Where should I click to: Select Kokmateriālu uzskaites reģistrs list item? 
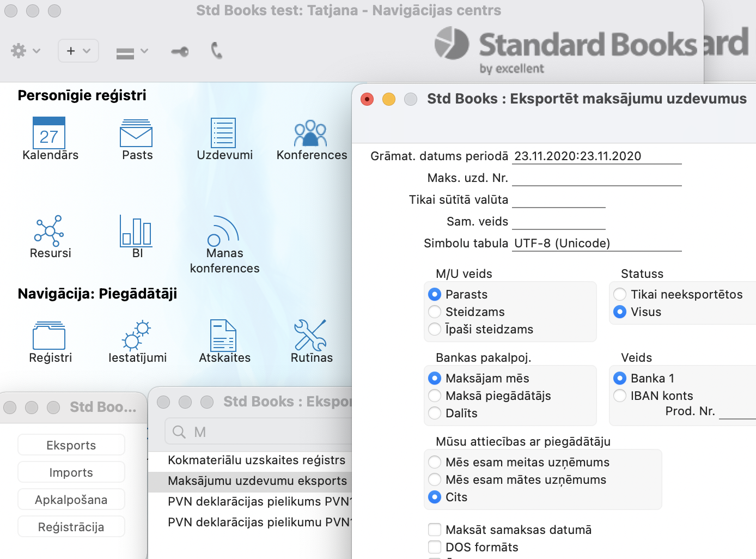[x=256, y=460]
